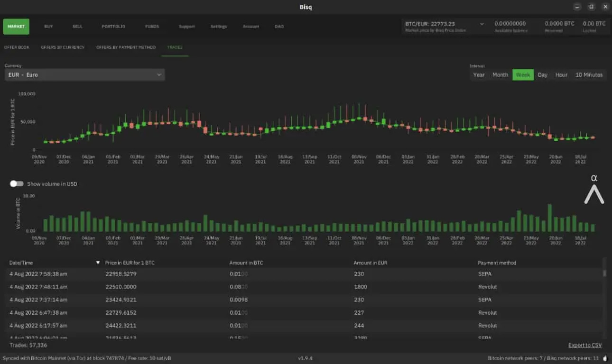
Task: Open Support section
Action: (186, 27)
